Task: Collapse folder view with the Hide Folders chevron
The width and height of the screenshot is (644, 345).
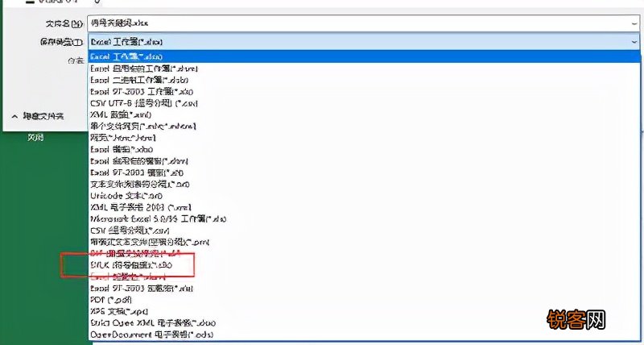Action: (x=14, y=117)
